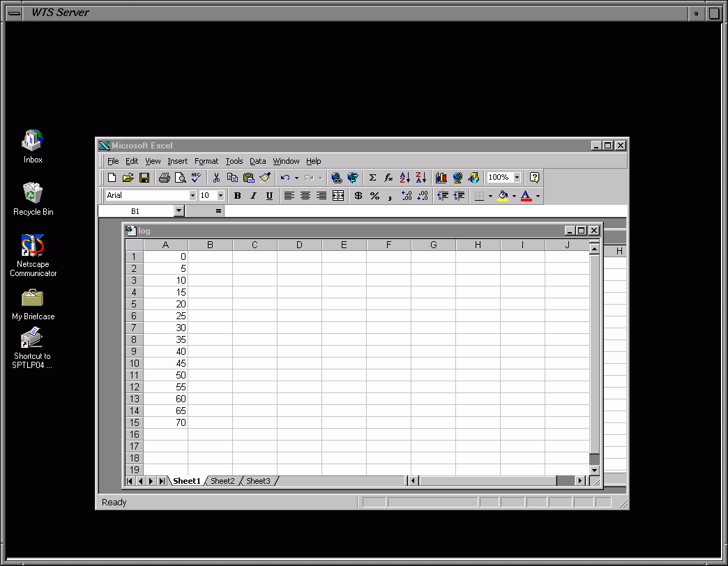
Task: Click the Sort Ascending icon
Action: pyautogui.click(x=405, y=178)
